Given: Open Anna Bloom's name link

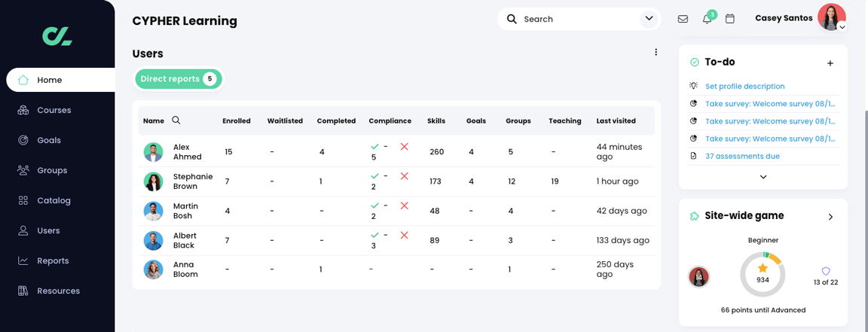Looking at the screenshot, I should click(185, 270).
